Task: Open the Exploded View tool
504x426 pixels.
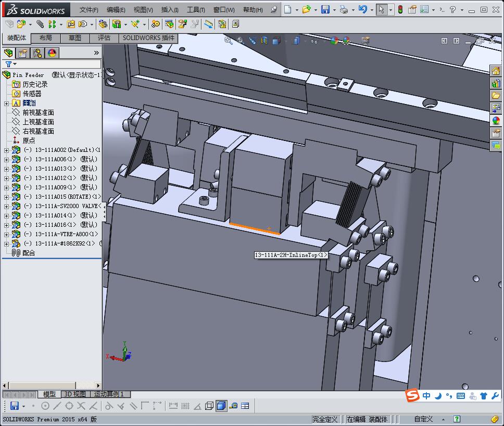Action: point(183,24)
